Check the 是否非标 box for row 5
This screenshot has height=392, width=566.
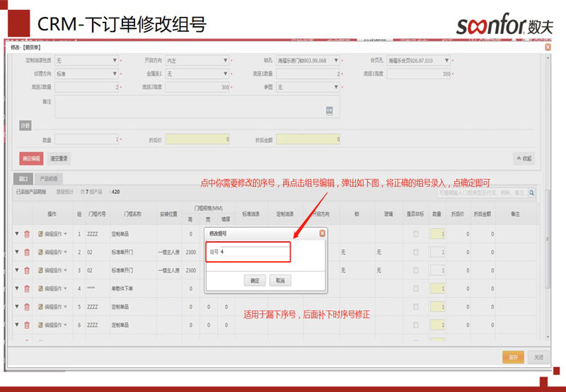coord(415,307)
